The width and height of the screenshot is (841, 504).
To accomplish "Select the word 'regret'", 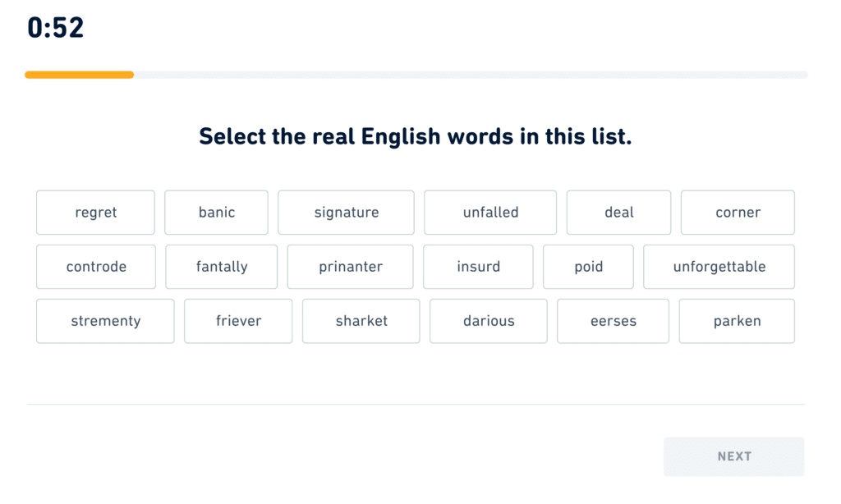I will [95, 213].
